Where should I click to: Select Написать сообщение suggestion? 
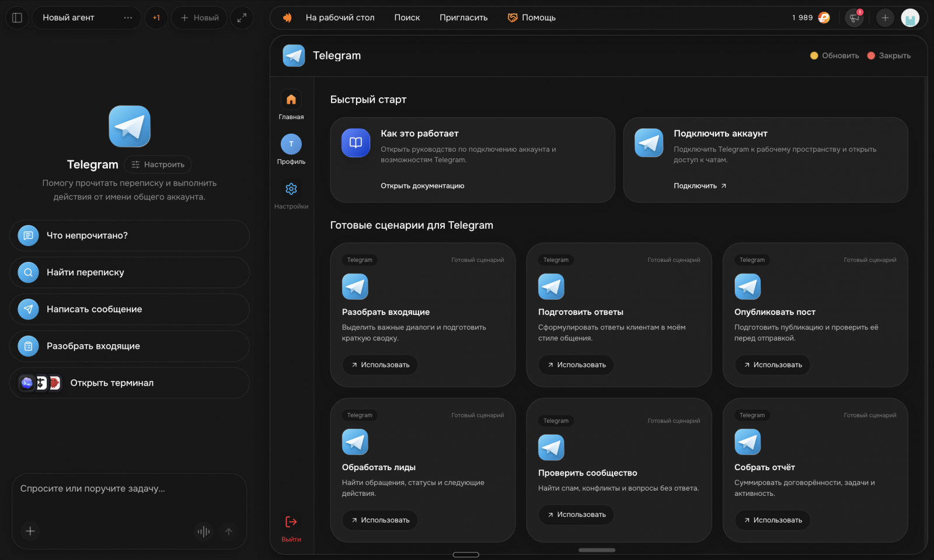pos(130,309)
